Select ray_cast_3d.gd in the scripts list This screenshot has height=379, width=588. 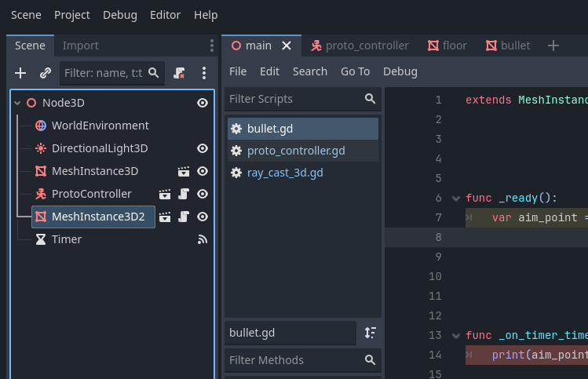[285, 173]
